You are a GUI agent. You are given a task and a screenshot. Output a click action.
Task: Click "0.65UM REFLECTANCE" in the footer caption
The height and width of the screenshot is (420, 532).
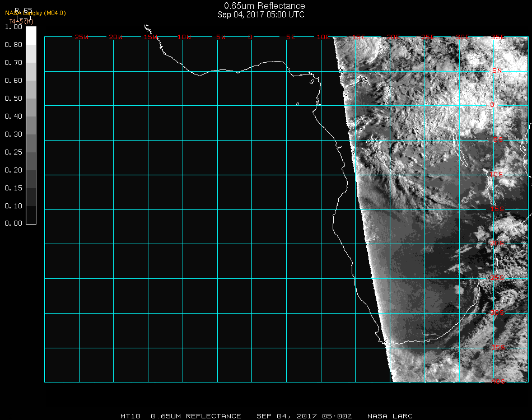(196, 416)
